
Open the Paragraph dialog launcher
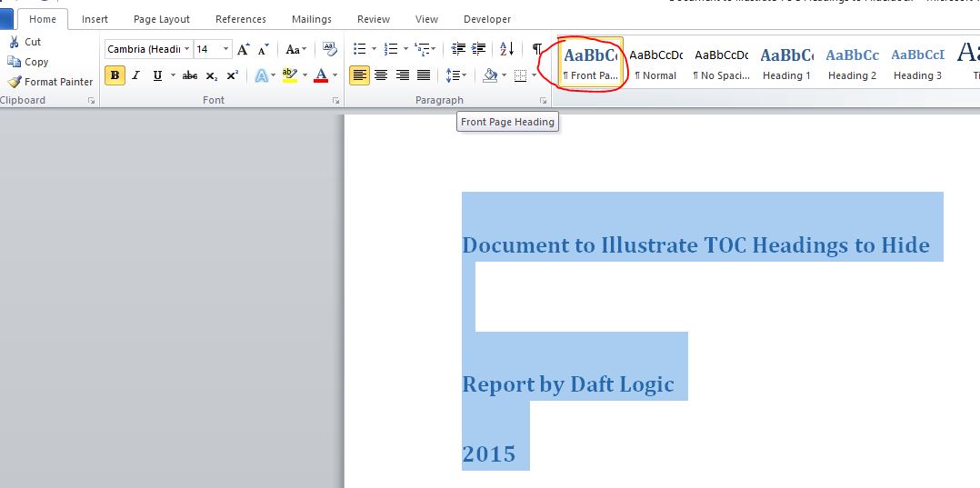coord(543,101)
